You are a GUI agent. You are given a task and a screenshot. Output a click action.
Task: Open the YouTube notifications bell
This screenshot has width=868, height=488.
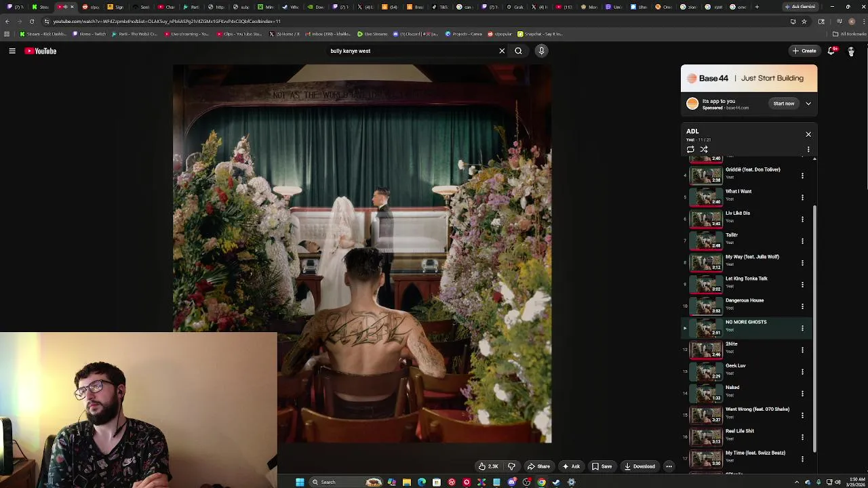832,51
